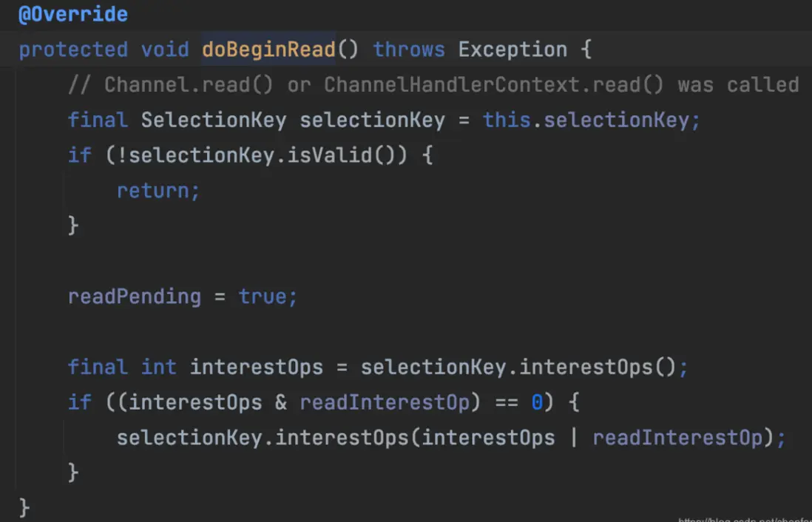Click the bitwise OR pipe operator
This screenshot has width=812, height=522.
click(574, 438)
